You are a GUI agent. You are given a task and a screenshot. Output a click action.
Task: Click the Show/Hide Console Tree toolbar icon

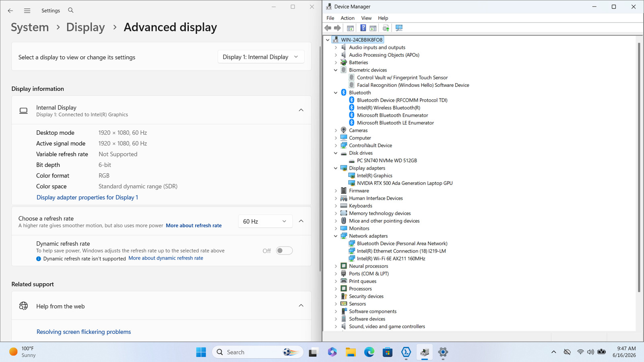click(350, 28)
